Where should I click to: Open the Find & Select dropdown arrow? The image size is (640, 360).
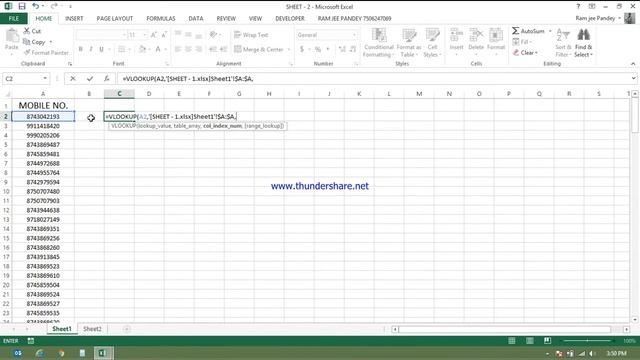[x=591, y=55]
